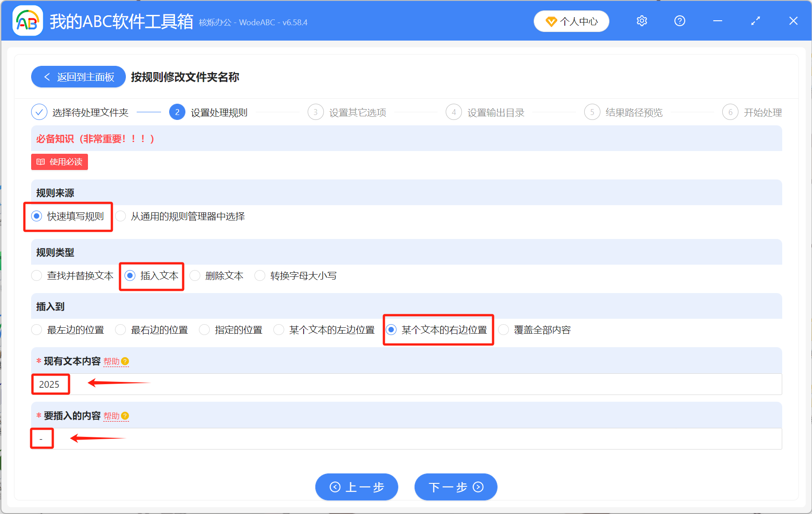This screenshot has height=514, width=812.
Task: Click the 要插入的内容 input field
Action: (180, 438)
